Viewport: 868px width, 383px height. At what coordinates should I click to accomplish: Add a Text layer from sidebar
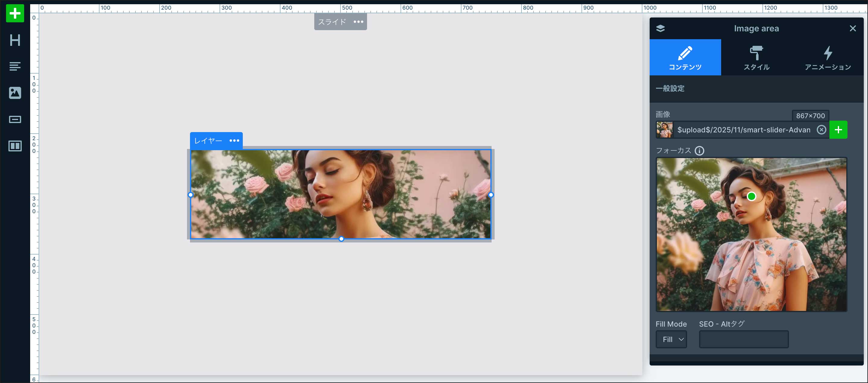tap(15, 66)
